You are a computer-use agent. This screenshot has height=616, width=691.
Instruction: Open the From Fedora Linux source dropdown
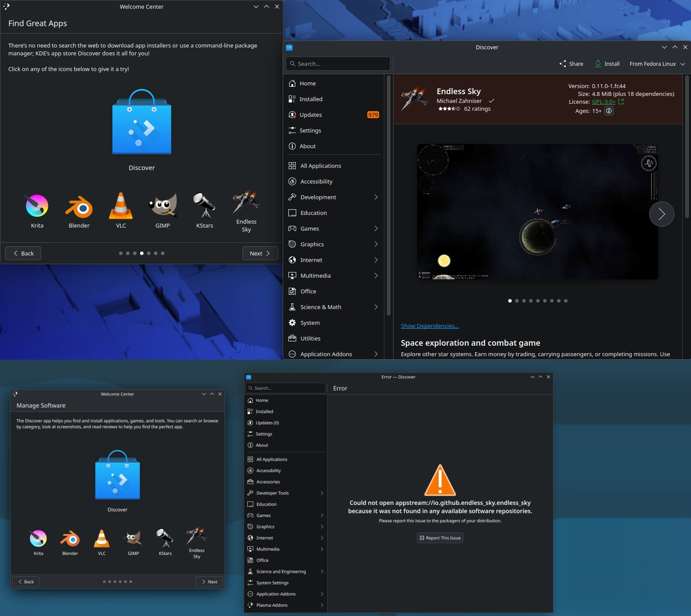(x=657, y=64)
